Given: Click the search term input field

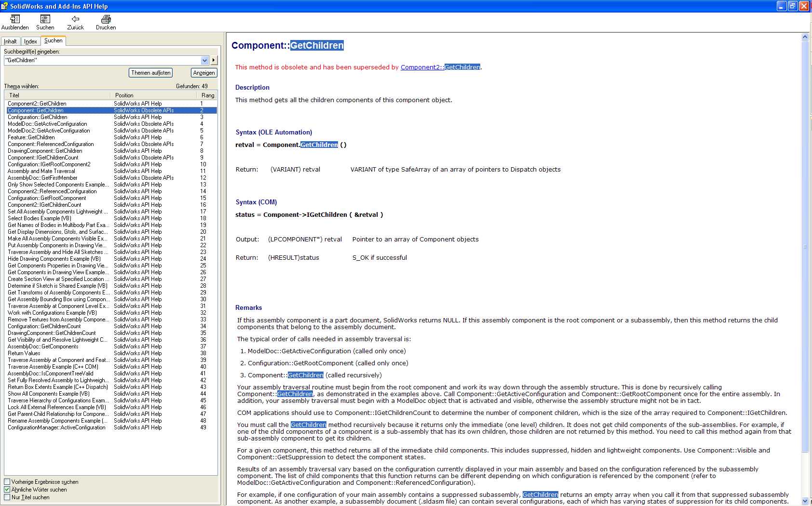Looking at the screenshot, I should pyautogui.click(x=103, y=60).
